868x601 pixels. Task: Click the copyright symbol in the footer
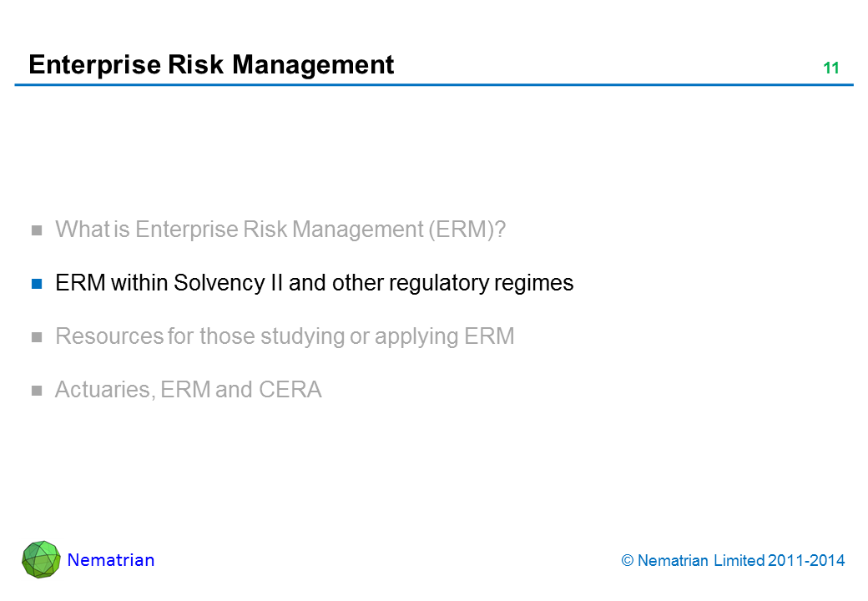pos(628,561)
